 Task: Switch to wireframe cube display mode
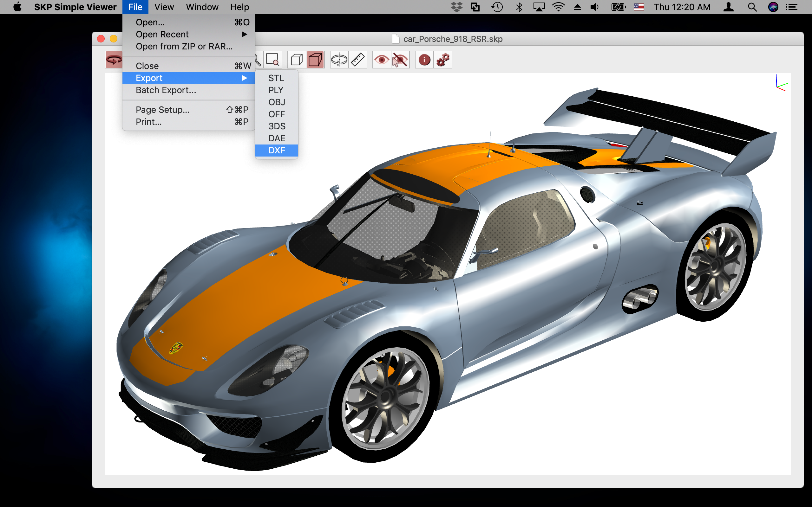[x=297, y=60]
